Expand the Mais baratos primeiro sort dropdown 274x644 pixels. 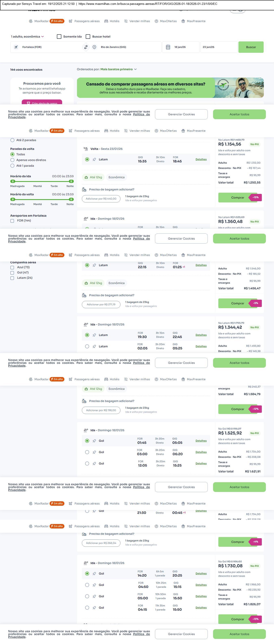(x=118, y=69)
